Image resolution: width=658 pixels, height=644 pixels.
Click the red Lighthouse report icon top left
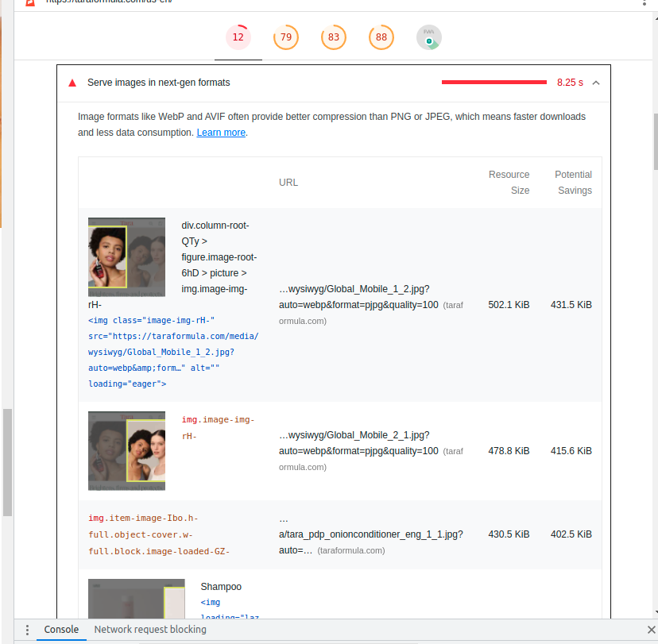point(30,3)
